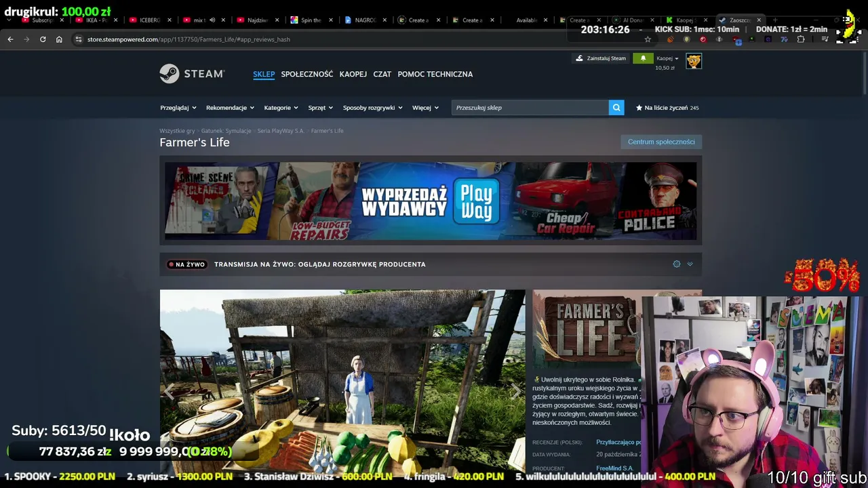Image resolution: width=868 pixels, height=488 pixels.
Task: Open the Kategorie dropdown menu
Action: (281, 108)
